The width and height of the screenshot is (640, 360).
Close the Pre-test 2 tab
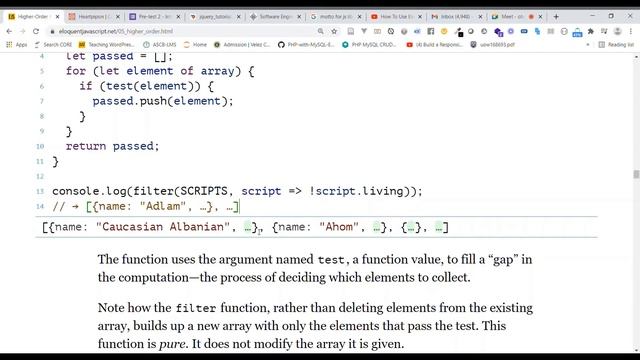pos(178,17)
